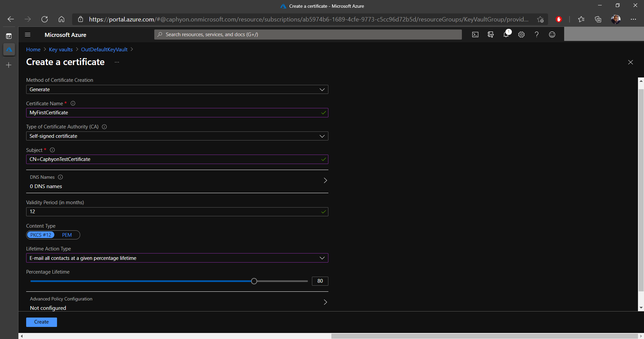
Task: Go to Key vaults breadcrumb
Action: [x=61, y=49]
